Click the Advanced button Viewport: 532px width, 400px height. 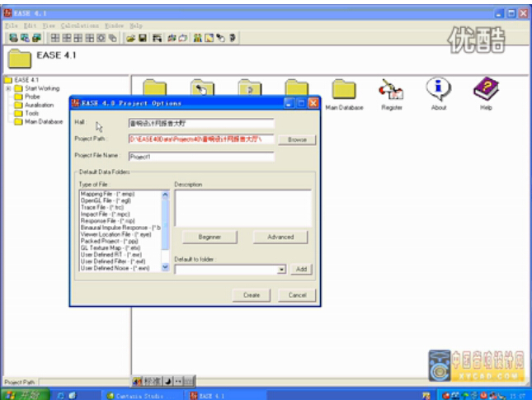pos(280,238)
